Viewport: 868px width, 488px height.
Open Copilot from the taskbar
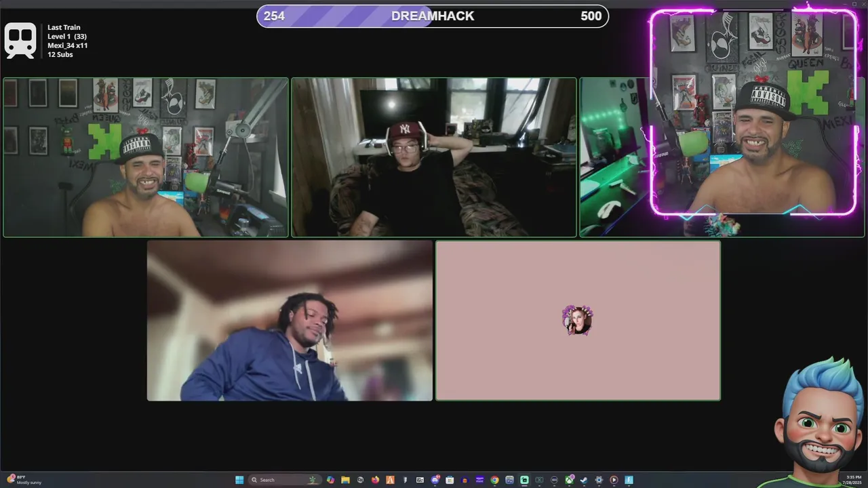click(331, 480)
